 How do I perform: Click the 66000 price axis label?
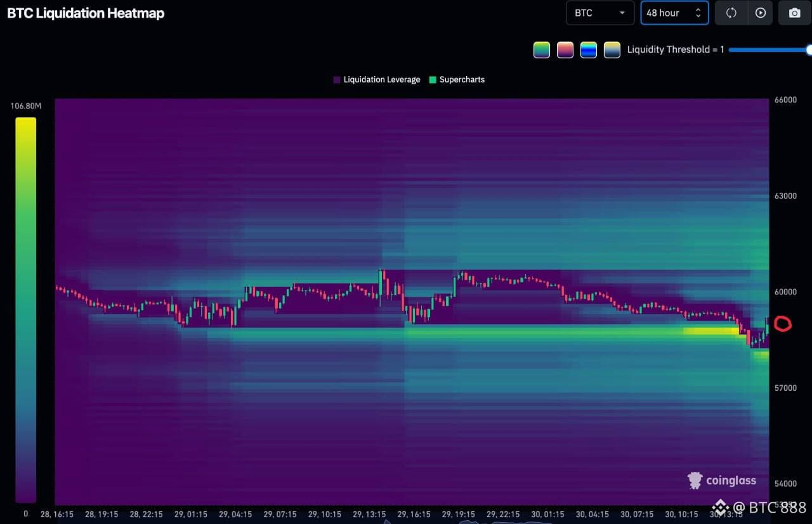(785, 100)
